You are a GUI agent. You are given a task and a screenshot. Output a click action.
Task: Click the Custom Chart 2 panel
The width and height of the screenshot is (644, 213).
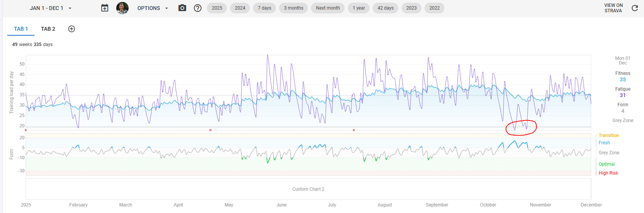click(x=308, y=189)
